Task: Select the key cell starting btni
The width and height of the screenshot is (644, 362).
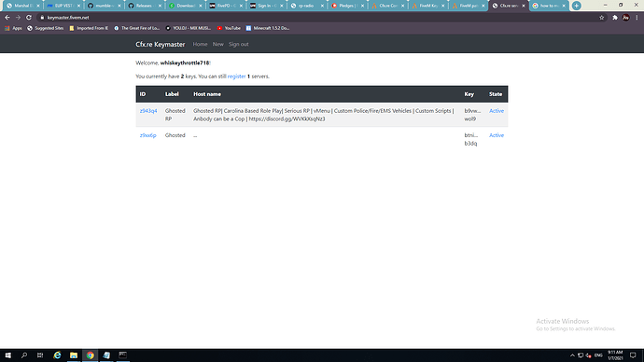Action: 471,139
